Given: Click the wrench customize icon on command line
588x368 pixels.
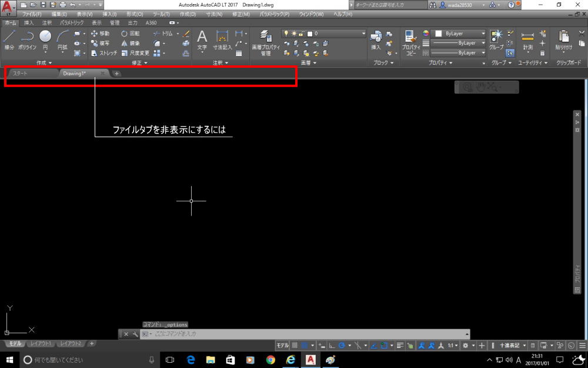Looking at the screenshot, I should coord(135,334).
